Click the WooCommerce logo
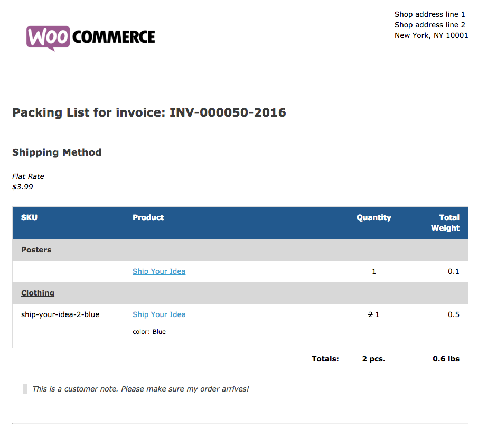The width and height of the screenshot is (478, 448). point(91,37)
